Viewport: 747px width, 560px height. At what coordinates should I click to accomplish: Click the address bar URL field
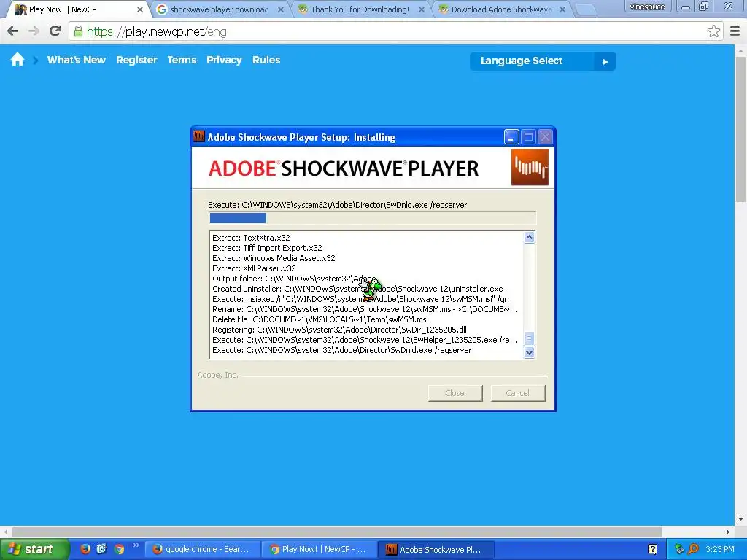[x=391, y=31]
